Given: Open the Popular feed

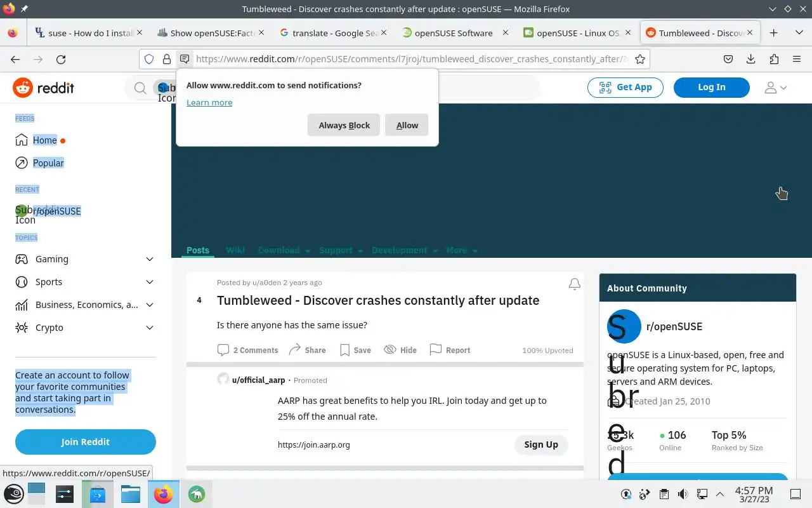Looking at the screenshot, I should coord(48,163).
